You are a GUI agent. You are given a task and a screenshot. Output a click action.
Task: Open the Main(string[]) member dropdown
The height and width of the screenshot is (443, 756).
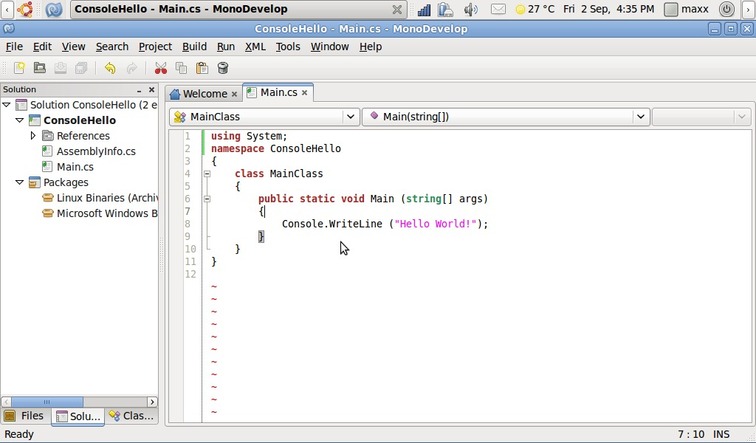point(505,117)
